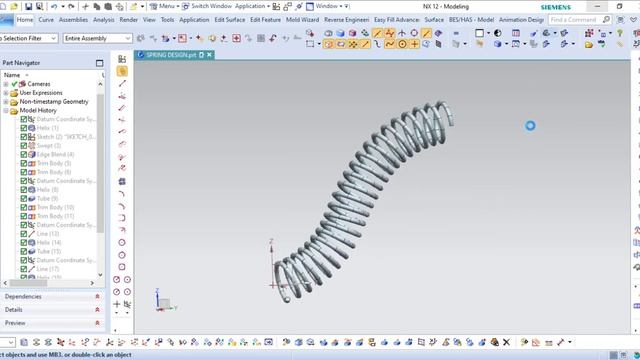640x360 pixels.
Task: Click the half-shaded circle rendering icon
Action: tap(498, 33)
